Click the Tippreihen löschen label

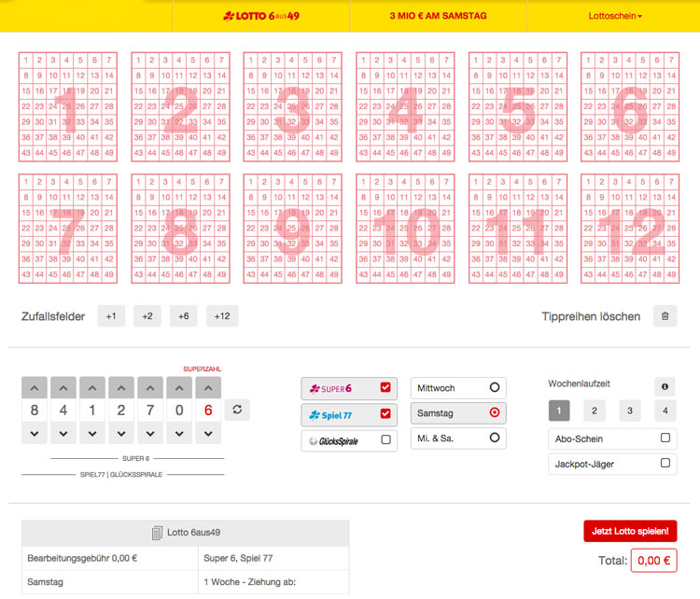(591, 316)
